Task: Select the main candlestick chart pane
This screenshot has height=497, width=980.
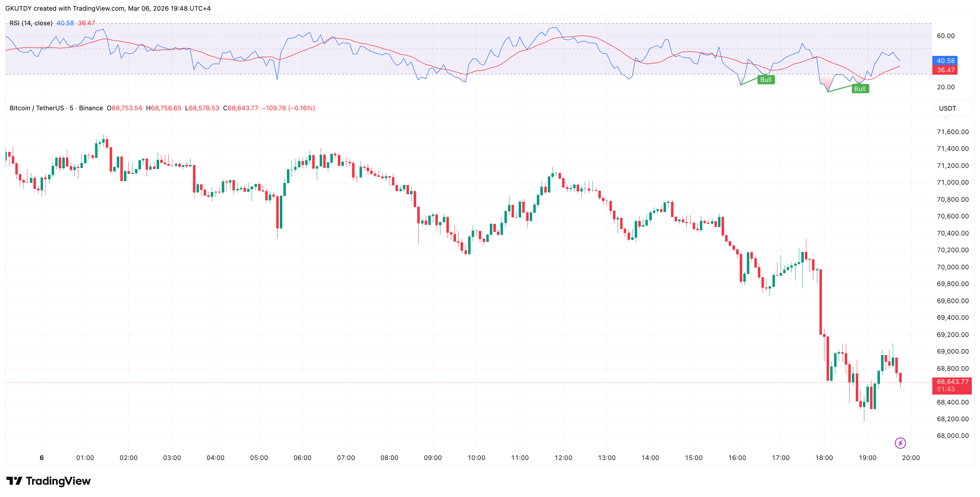Action: click(456, 266)
